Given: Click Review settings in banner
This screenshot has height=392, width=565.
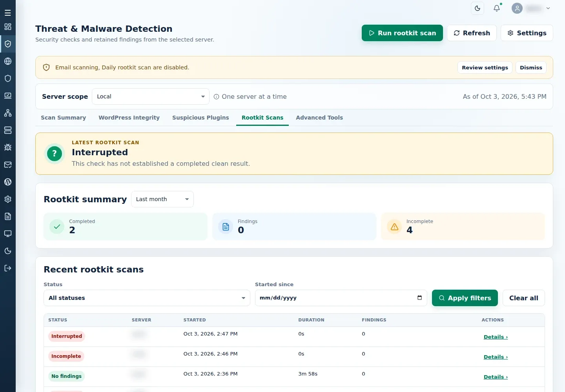Looking at the screenshot, I should pyautogui.click(x=485, y=67).
